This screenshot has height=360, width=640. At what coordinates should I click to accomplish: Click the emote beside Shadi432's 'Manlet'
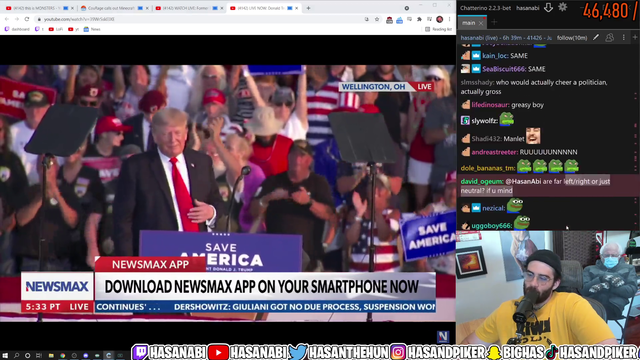(x=533, y=136)
